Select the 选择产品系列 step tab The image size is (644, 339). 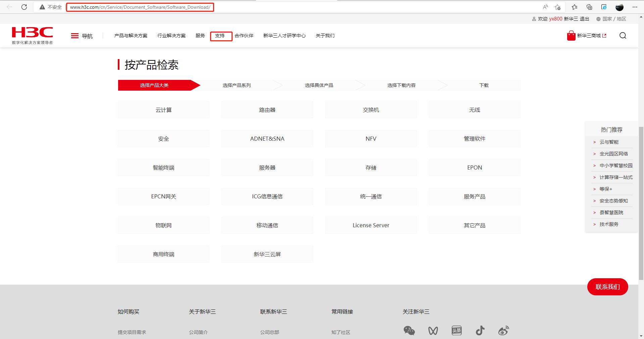pos(237,85)
